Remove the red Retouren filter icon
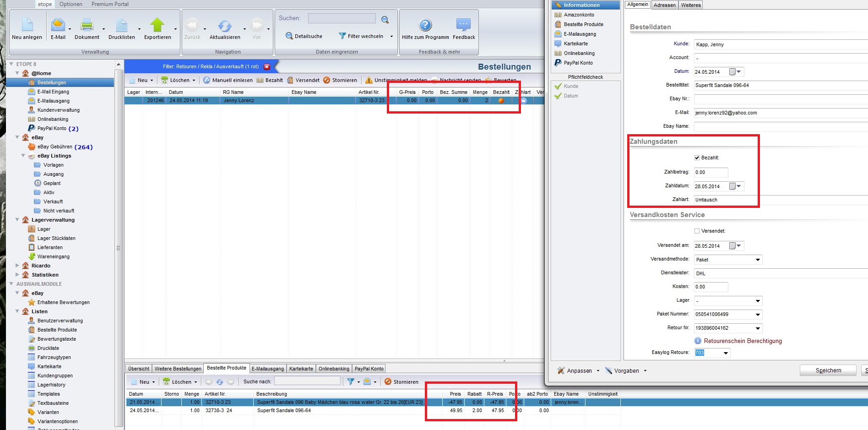Viewport: 868px width, 430px height. click(267, 67)
